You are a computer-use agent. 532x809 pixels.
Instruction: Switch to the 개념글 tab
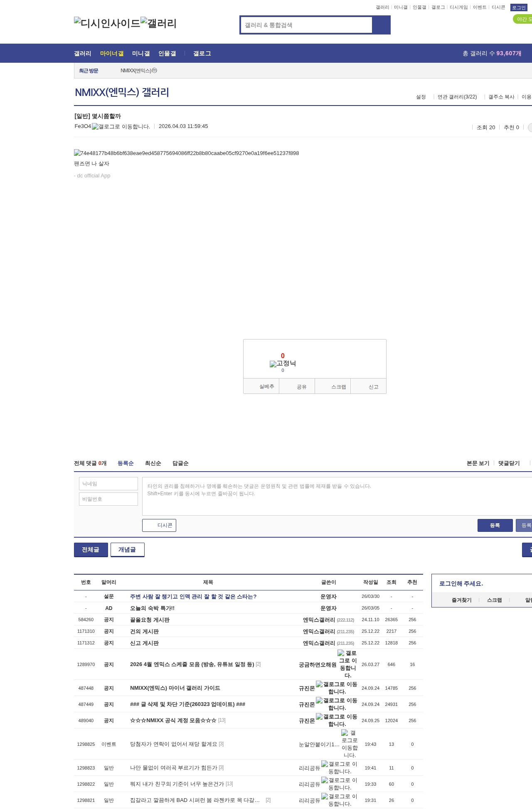pos(128,550)
